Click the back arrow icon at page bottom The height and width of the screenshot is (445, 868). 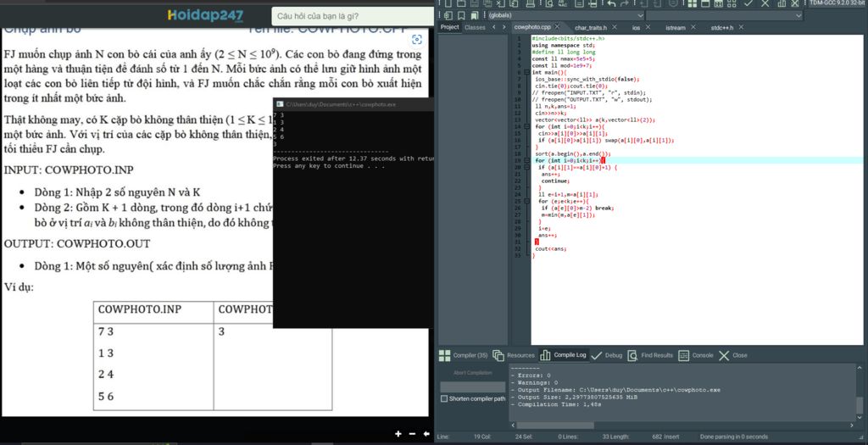point(426,434)
